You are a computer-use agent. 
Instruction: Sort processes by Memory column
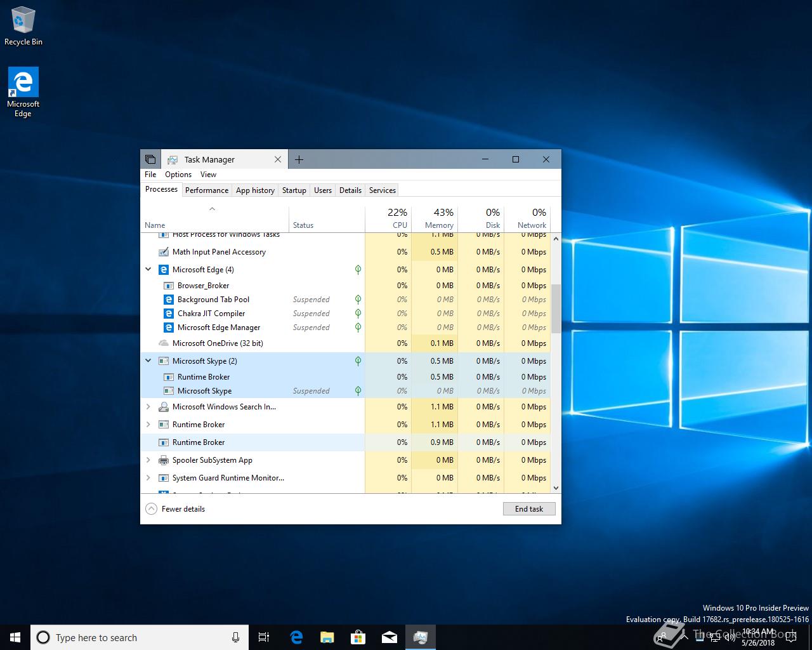(435, 218)
